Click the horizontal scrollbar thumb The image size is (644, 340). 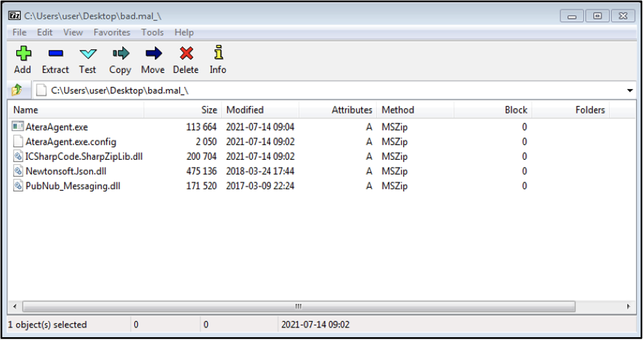(x=298, y=306)
